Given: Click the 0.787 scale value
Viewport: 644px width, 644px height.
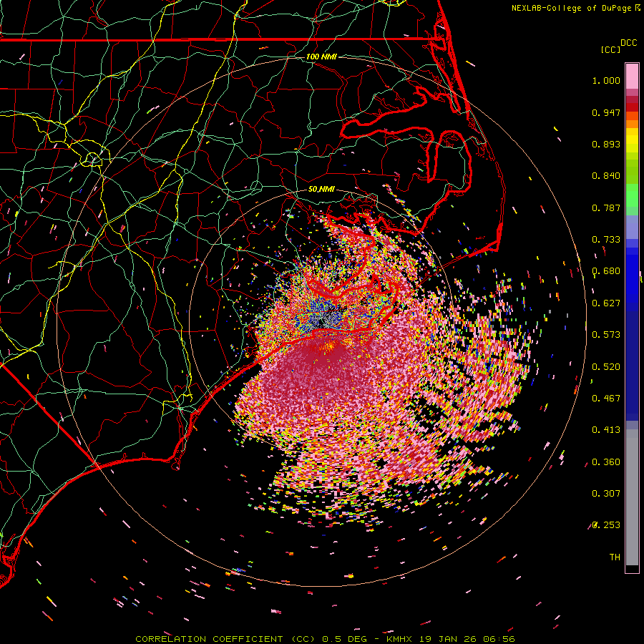Looking at the screenshot, I should point(606,208).
